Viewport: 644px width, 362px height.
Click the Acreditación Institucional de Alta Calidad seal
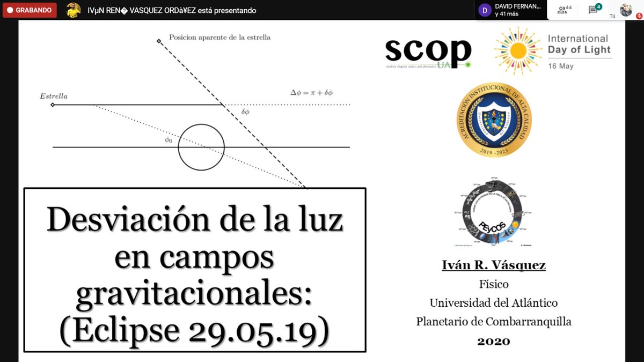(493, 120)
